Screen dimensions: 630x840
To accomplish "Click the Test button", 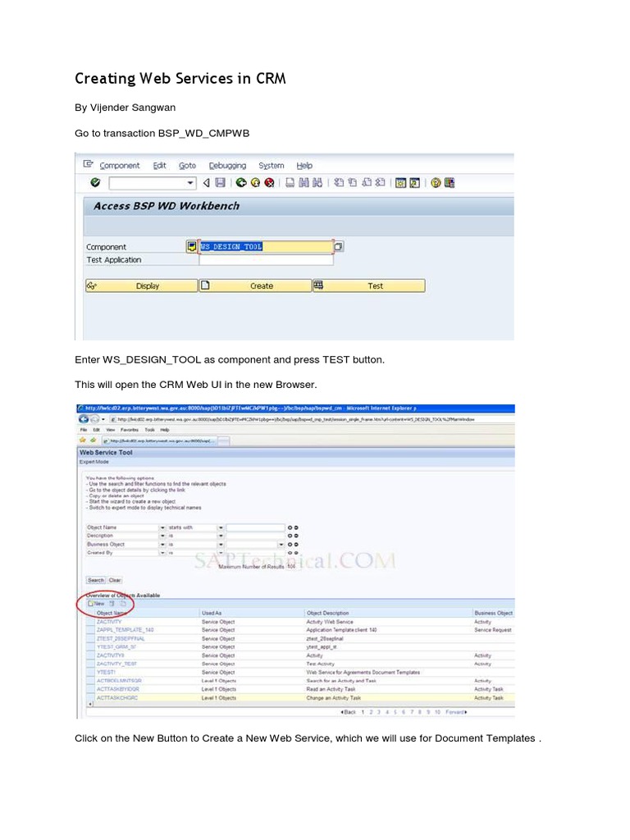I will coord(368,285).
